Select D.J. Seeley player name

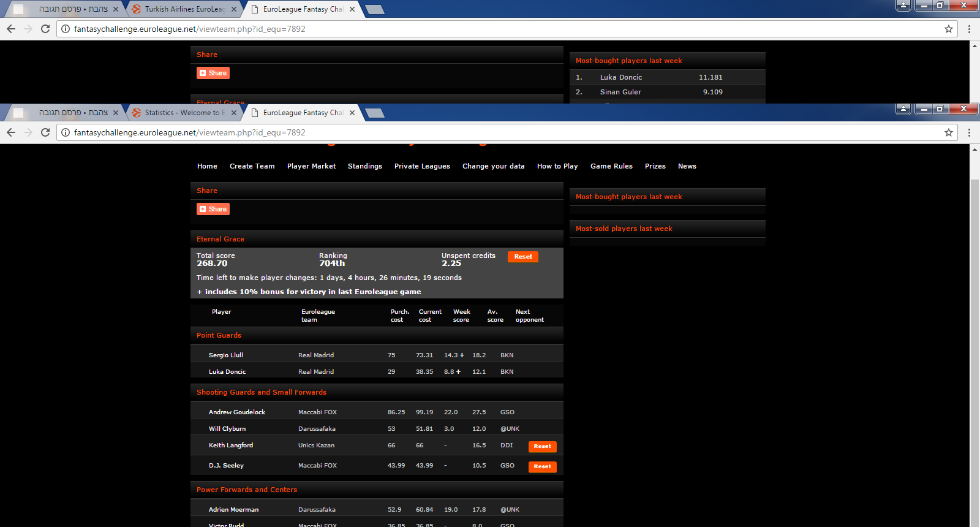pos(226,465)
